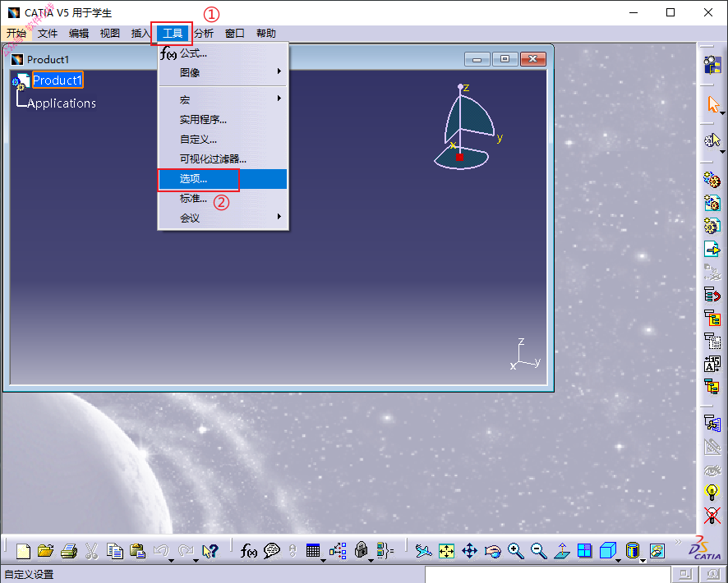Expand the 图像 submenu
The image size is (728, 583).
pyautogui.click(x=223, y=72)
